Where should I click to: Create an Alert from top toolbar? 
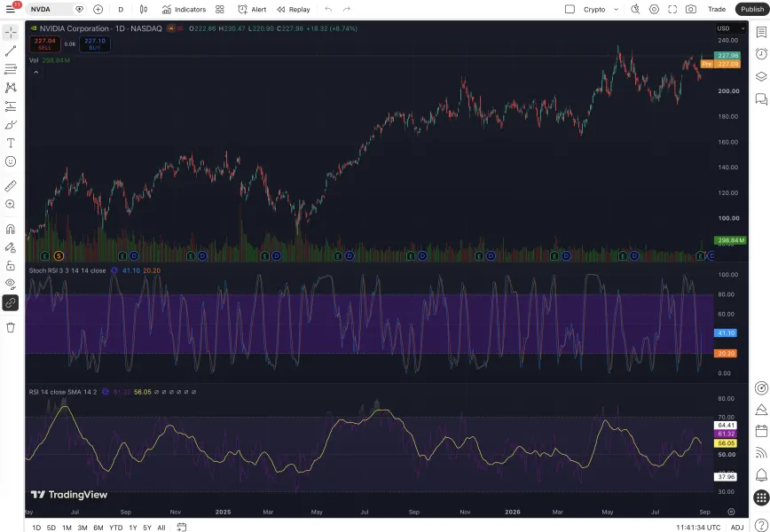[x=252, y=9]
